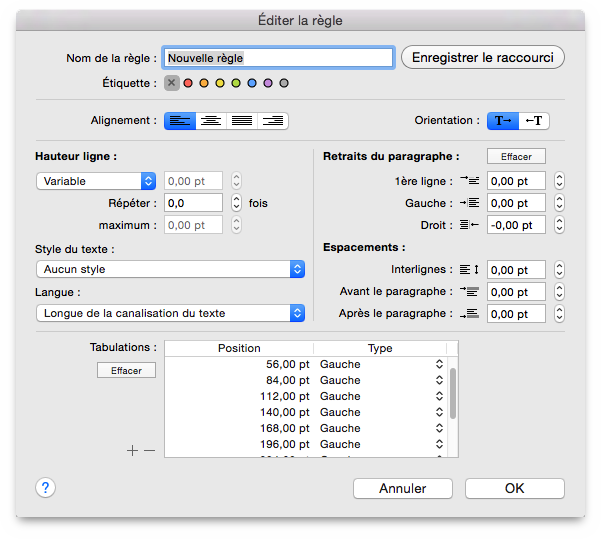This screenshot has width=601, height=539.
Task: Open the Variable line height dropdown
Action: coord(96,181)
